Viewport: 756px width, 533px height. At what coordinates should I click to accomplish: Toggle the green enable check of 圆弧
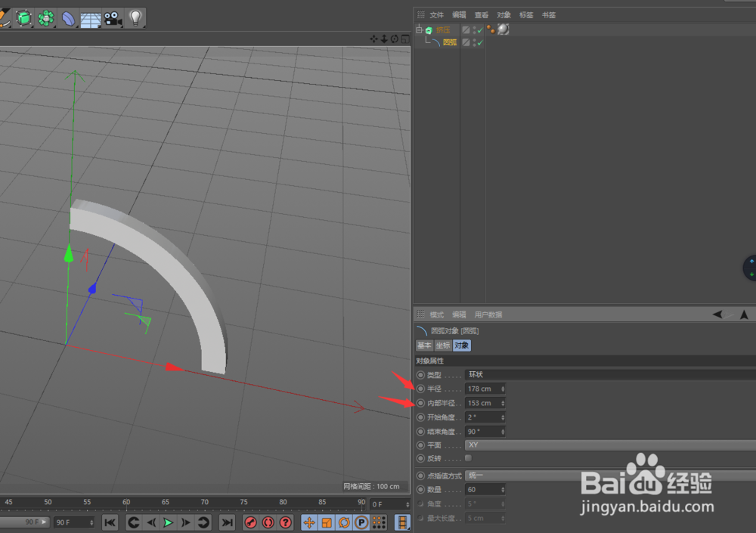[x=480, y=43]
